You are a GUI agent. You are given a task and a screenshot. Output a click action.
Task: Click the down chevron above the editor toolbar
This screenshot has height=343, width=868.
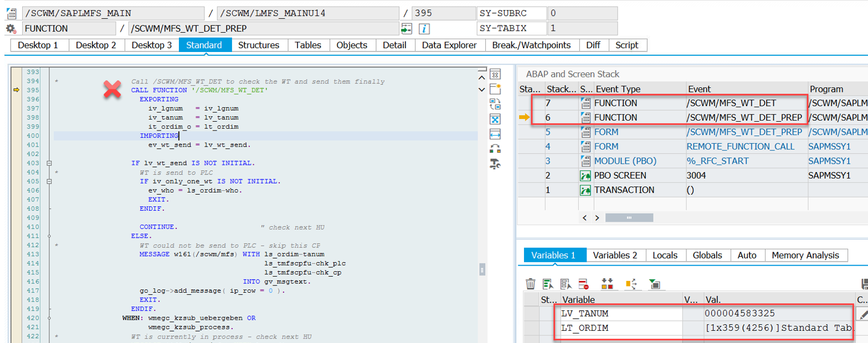point(481,89)
